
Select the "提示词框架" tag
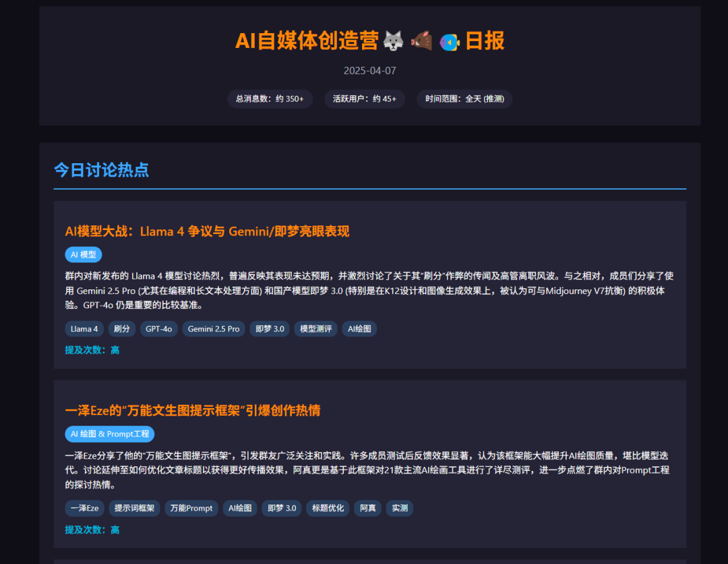point(134,508)
